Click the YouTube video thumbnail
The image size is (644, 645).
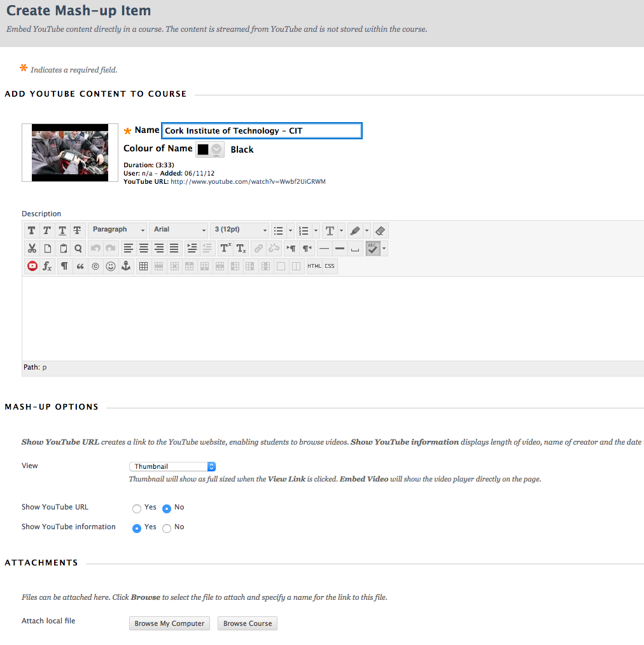pos(70,153)
